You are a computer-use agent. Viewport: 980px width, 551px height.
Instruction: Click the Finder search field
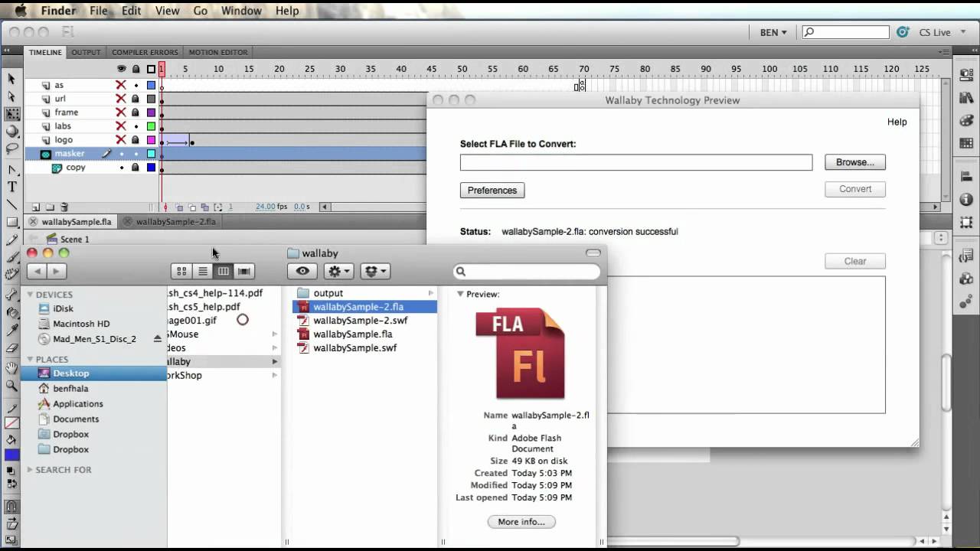(x=527, y=271)
